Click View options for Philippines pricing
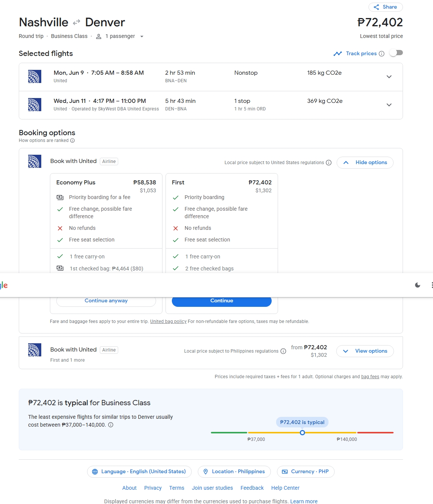433x504 pixels. click(365, 351)
